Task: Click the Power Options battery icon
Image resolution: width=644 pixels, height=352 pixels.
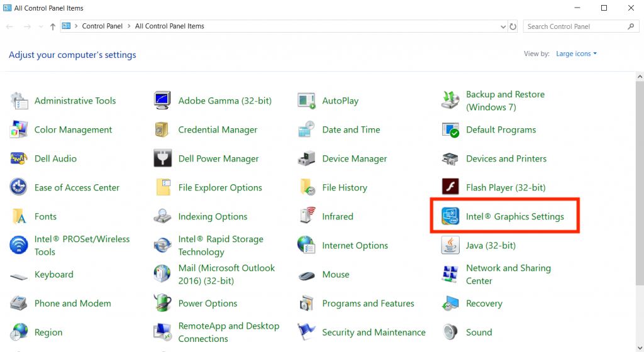Action: [x=162, y=303]
